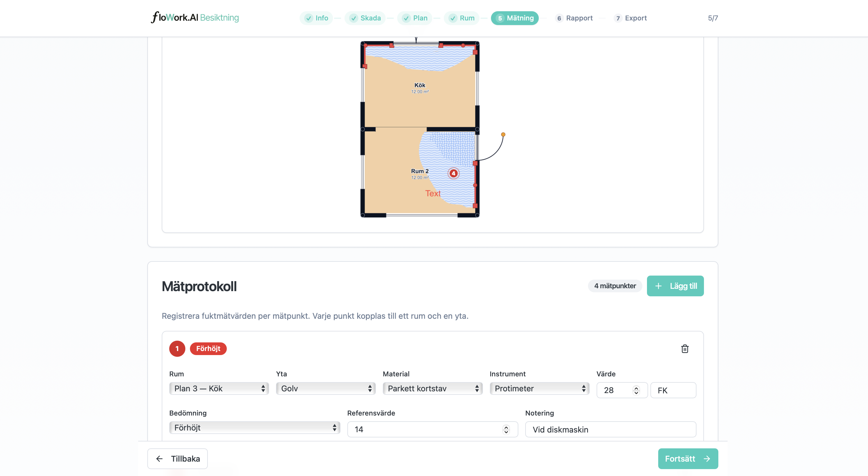Jump to the Rapport step
The width and height of the screenshot is (868, 476).
coord(574,18)
